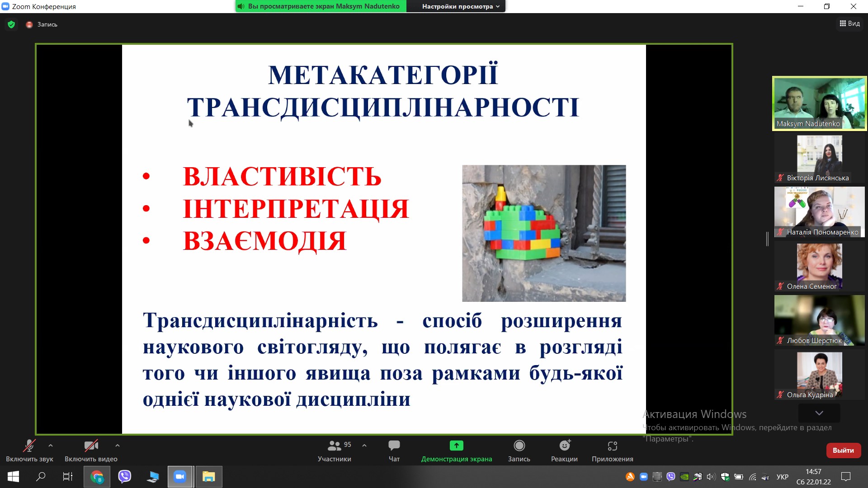The image size is (868, 488).
Task: Switch to Chrome in taskbar
Action: (97, 477)
